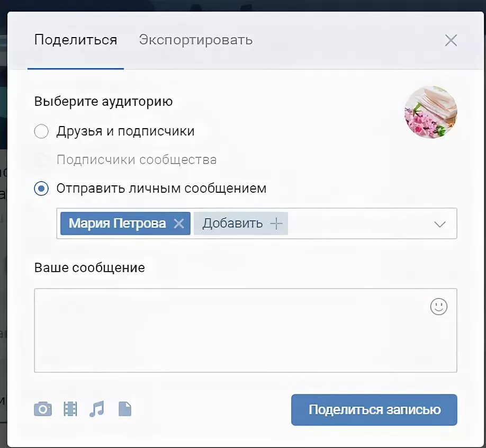The image size is (486, 448).
Task: Attach a video using the film icon
Action: [70, 409]
